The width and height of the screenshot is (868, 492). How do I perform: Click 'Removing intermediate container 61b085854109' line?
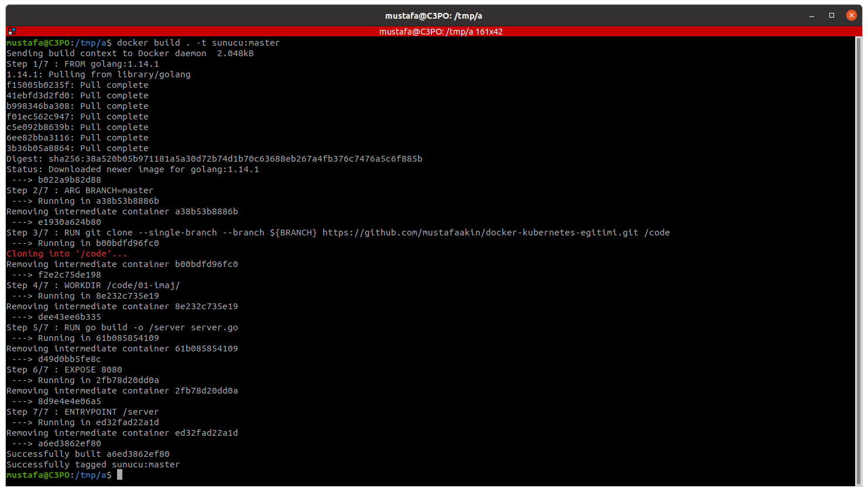pyautogui.click(x=122, y=348)
